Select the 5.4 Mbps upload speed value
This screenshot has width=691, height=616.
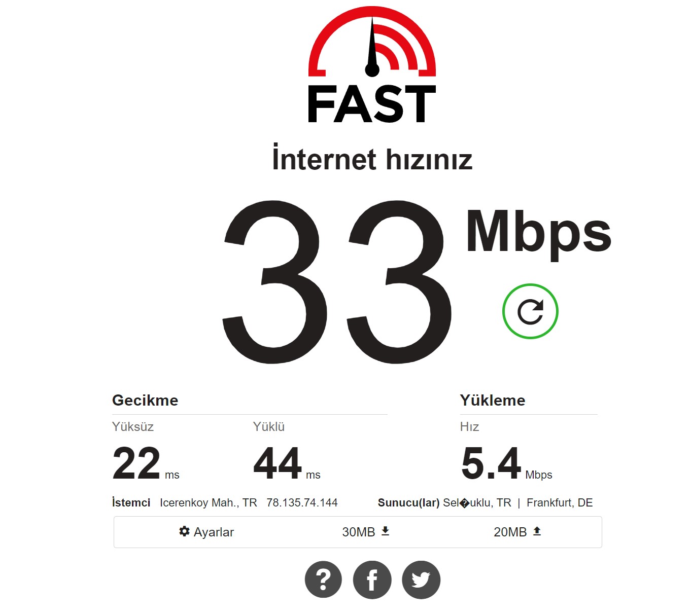pos(506,463)
